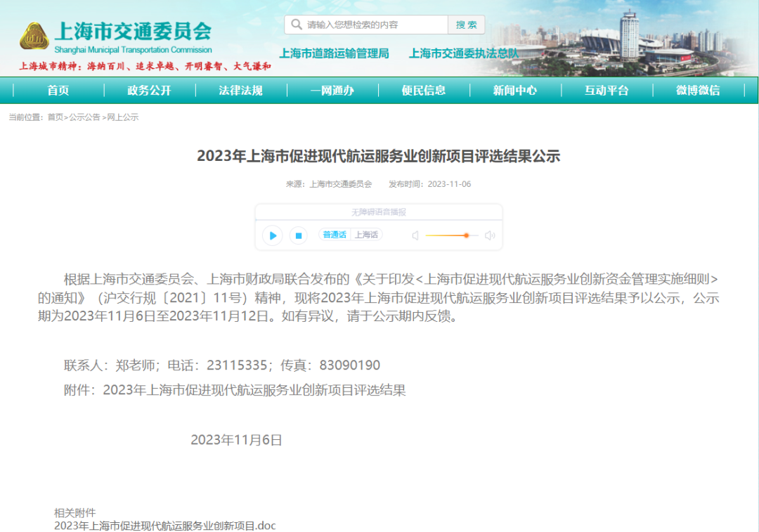The image size is (759, 532).
Task: Select 普通话 voice option
Action: (x=335, y=235)
